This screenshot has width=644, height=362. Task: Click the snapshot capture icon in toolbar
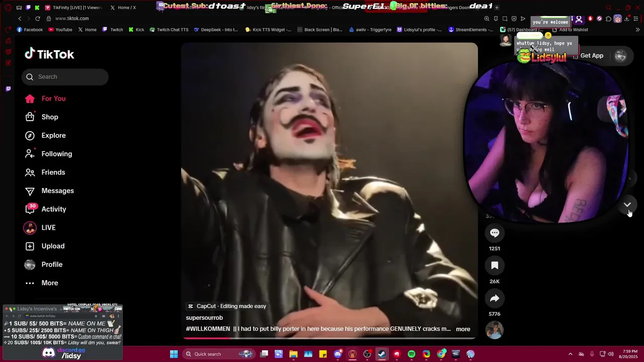505,19
